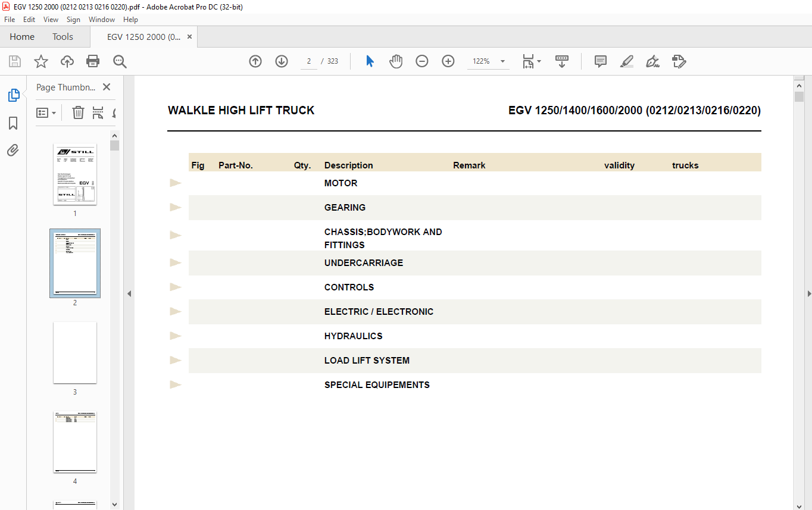Go to previous page arrow
812x510 pixels.
coord(255,61)
